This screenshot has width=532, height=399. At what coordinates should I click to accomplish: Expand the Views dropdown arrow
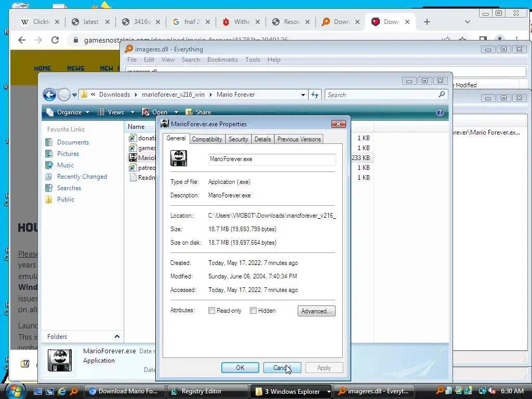point(132,112)
